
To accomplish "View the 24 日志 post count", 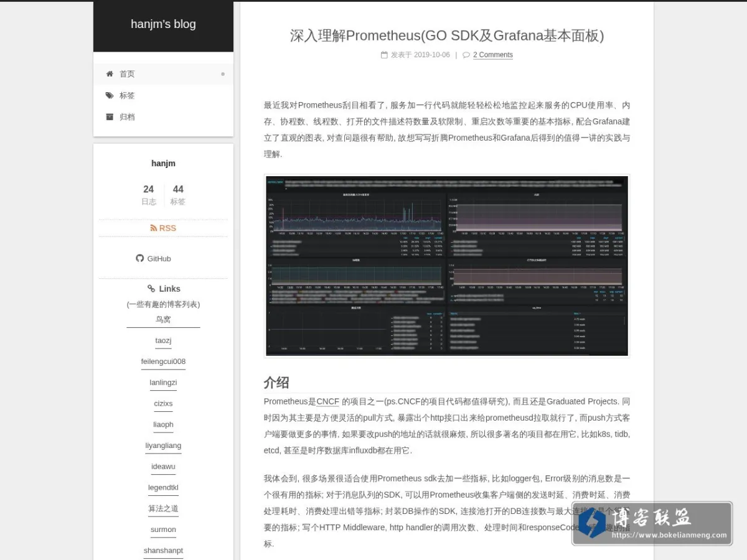I will (148, 195).
